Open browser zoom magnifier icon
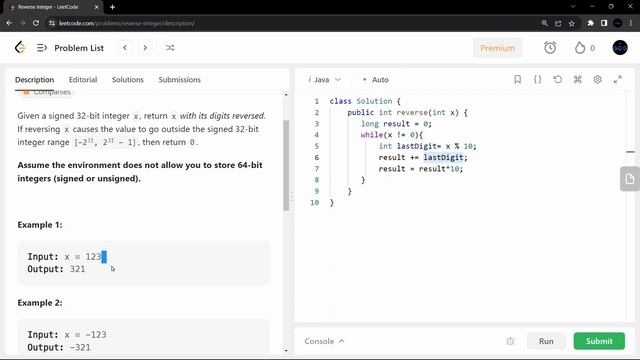 coord(544,23)
